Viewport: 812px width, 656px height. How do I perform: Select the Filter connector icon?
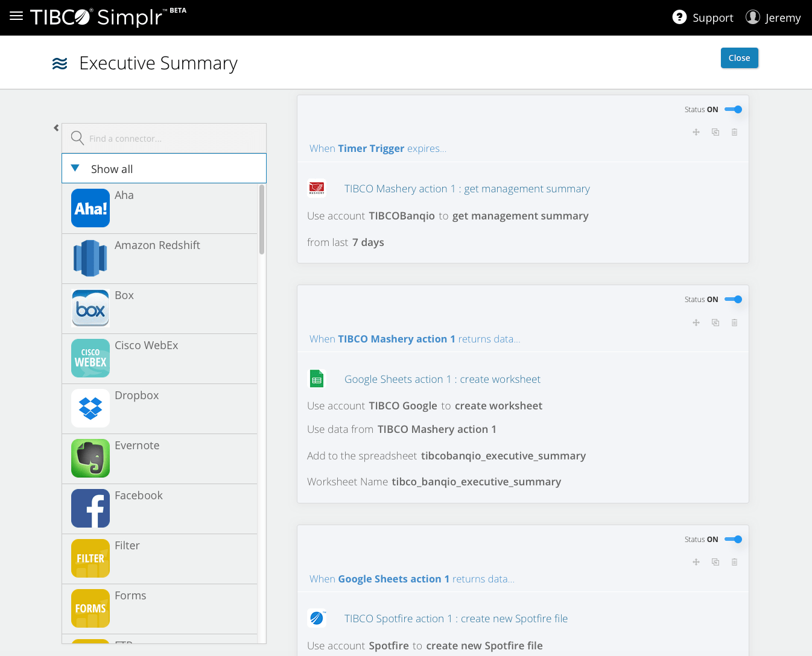click(x=90, y=558)
